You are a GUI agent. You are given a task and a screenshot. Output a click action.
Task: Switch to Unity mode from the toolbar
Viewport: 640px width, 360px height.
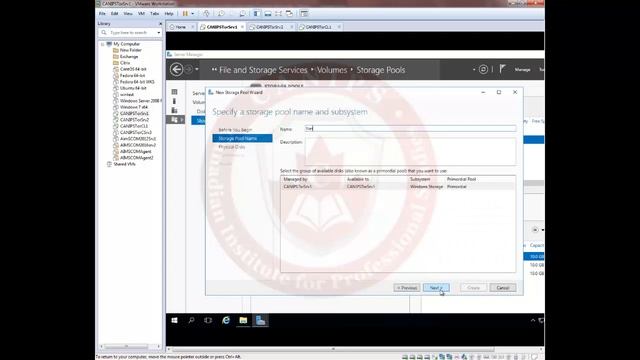coord(289,13)
